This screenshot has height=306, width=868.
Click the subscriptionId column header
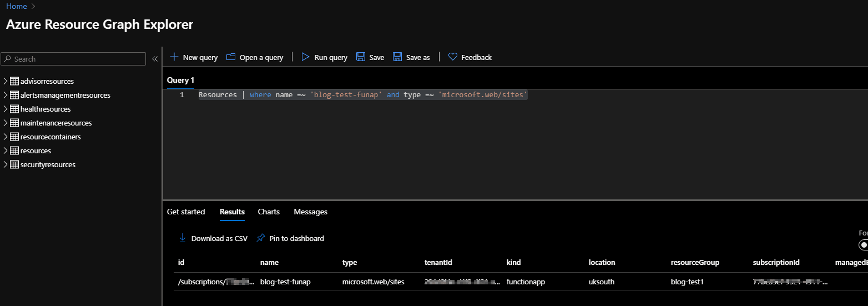776,262
